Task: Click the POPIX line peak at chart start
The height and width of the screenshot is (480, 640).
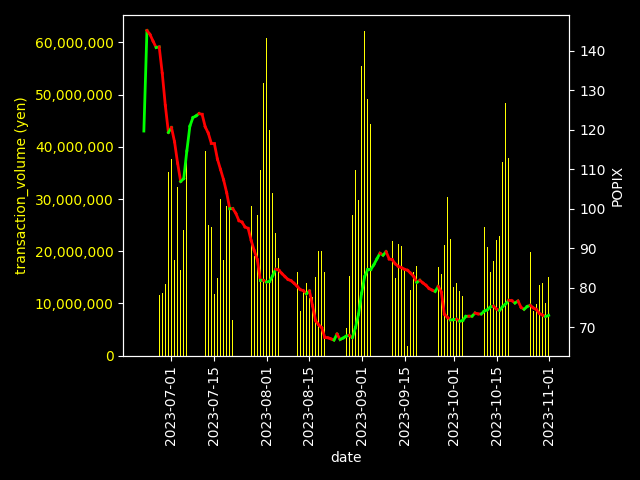Action: click(147, 30)
